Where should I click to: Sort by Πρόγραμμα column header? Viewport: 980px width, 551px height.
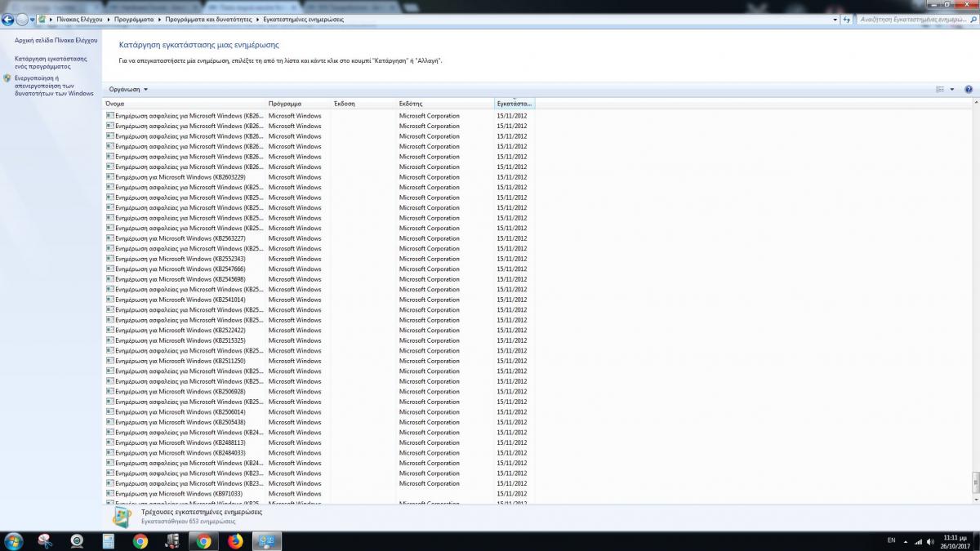(299, 104)
